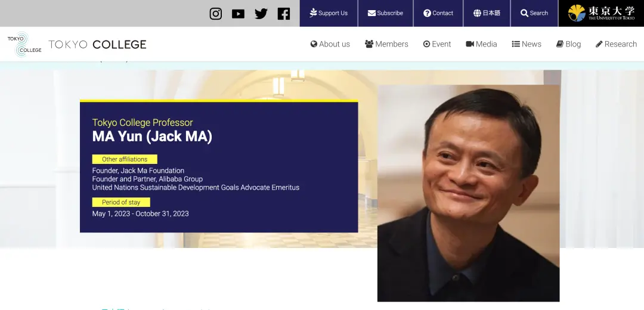This screenshot has height=310, width=644.
Task: Click the professor's portrait photo
Action: pos(469,193)
